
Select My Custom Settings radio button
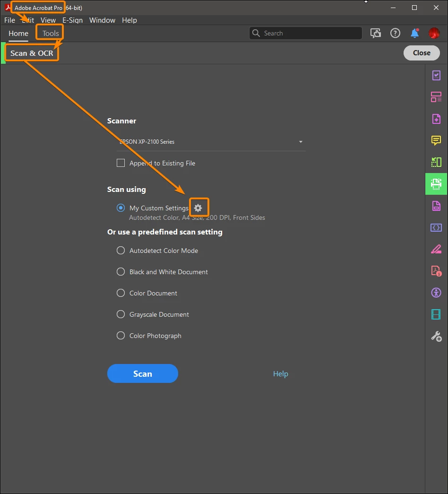pos(121,208)
